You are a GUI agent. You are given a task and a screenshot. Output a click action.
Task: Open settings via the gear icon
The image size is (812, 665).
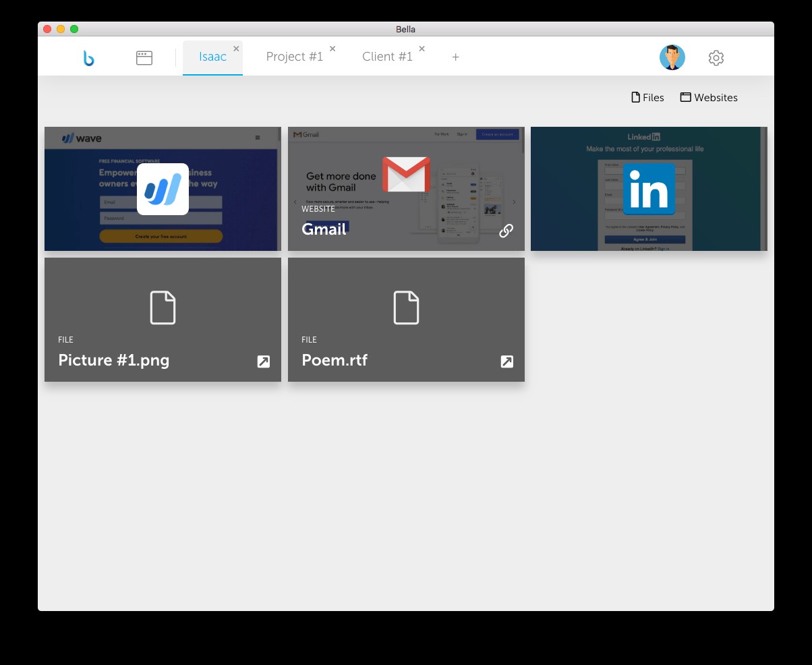coord(716,58)
